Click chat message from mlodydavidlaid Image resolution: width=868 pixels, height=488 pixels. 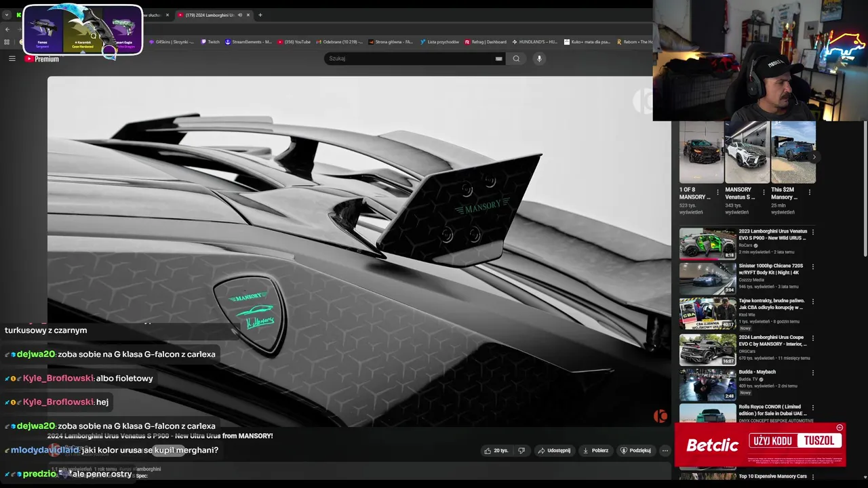(111, 450)
